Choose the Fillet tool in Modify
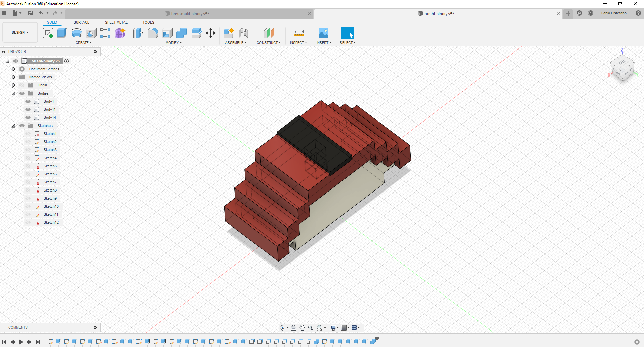 [153, 33]
